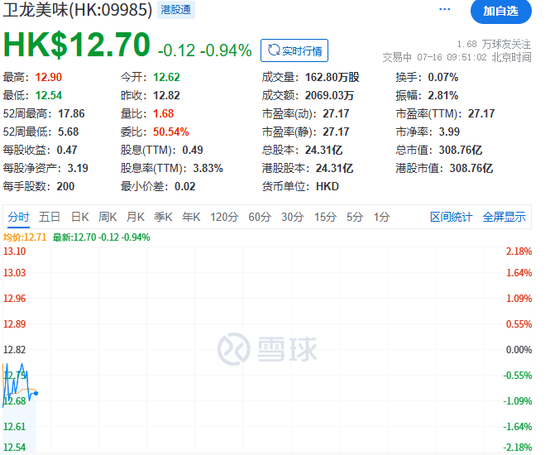Click the 13.10 price axis label
Image resolution: width=550 pixels, height=455 pixels.
pos(14,252)
